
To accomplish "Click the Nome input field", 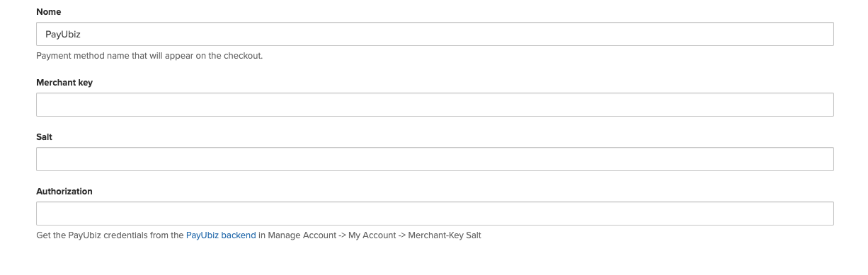I will click(x=435, y=34).
